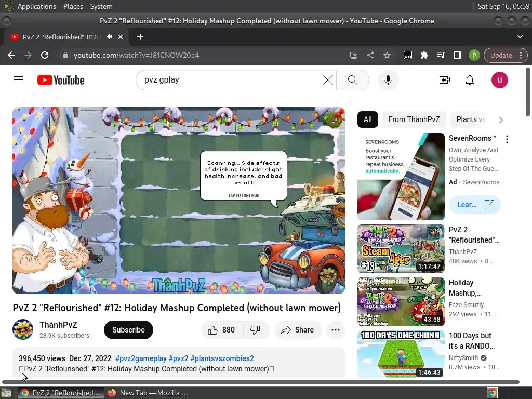Click the horizontal scrollbar at the bottom
Image resolution: width=532 pixels, height=399 pixels.
click(261, 382)
